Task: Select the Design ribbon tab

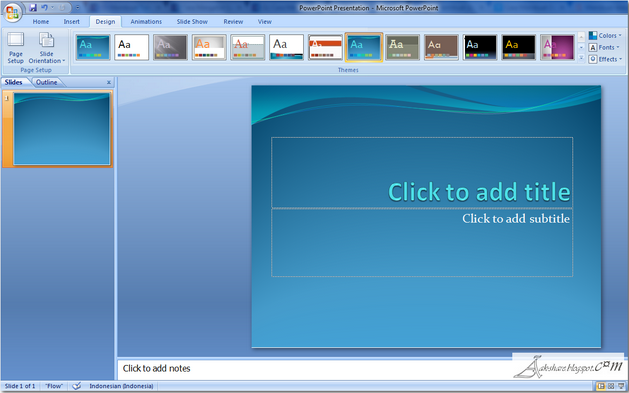Action: tap(105, 22)
